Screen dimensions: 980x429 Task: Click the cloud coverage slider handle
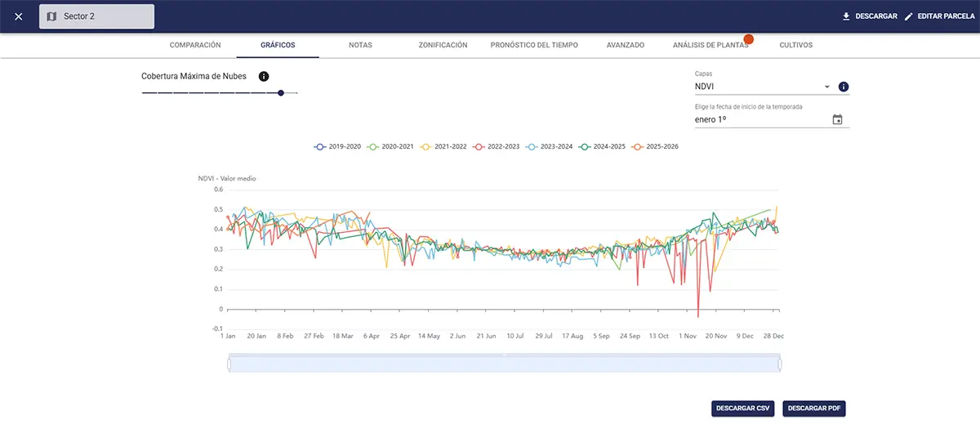pos(281,93)
